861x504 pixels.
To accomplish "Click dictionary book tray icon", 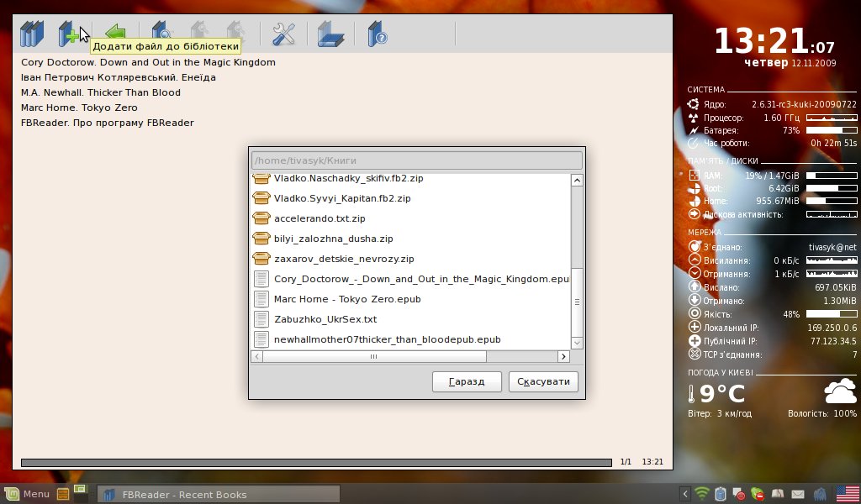I will tap(778, 494).
